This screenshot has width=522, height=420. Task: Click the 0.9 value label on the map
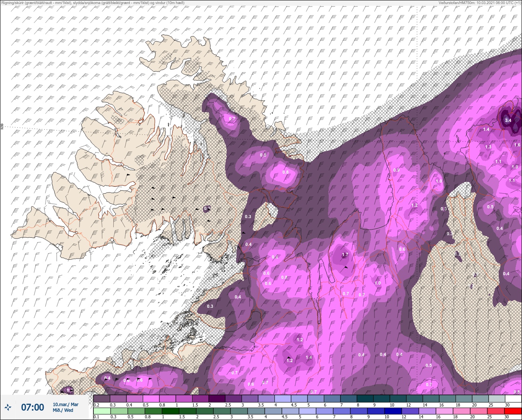[x=396, y=170]
